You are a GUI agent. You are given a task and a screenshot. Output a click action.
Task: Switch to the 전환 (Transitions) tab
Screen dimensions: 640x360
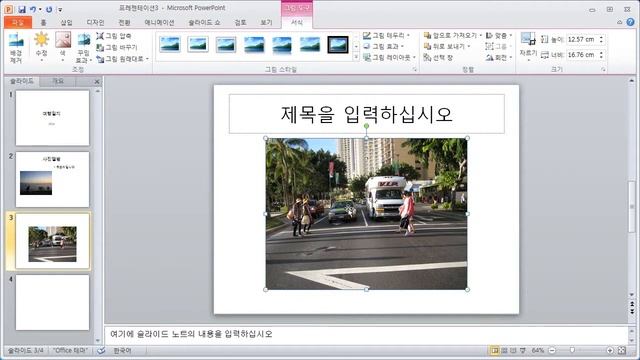coord(124,22)
